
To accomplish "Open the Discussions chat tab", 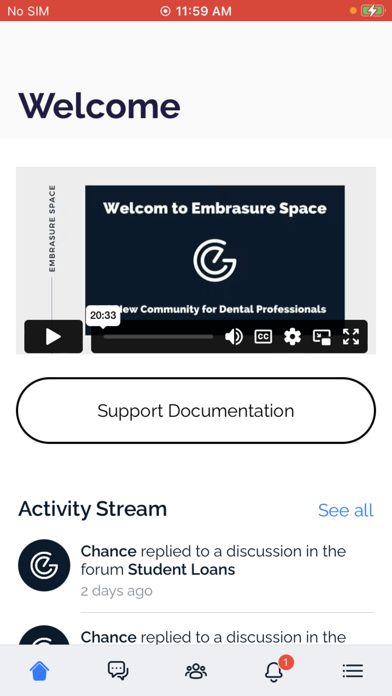I will click(118, 671).
